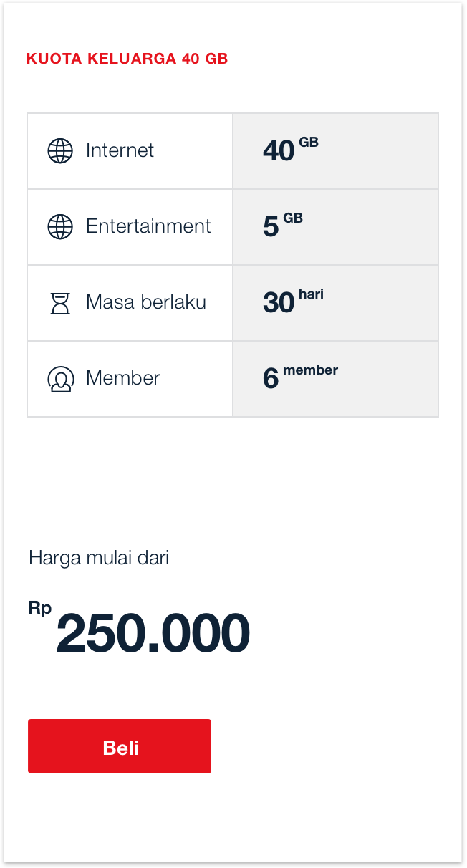Click the Masa berlaku label text
467x868 pixels.
145,302
